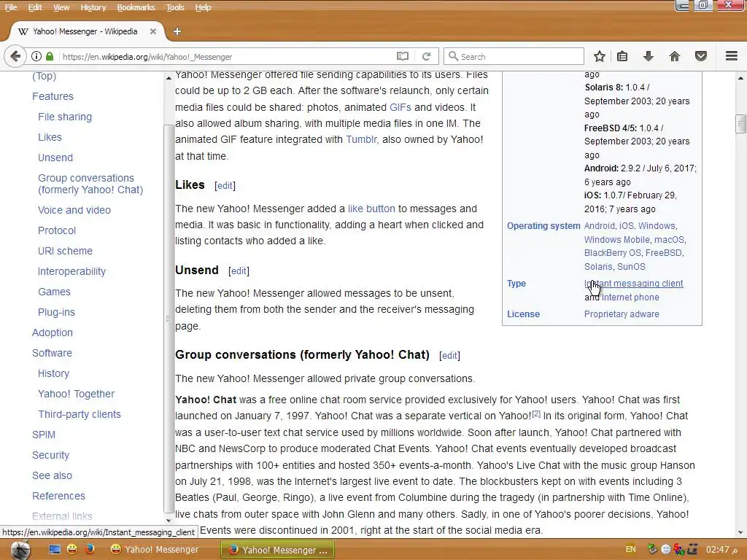The width and height of the screenshot is (747, 560).
Task: Open the taskbar start menu orb
Action: [20, 550]
